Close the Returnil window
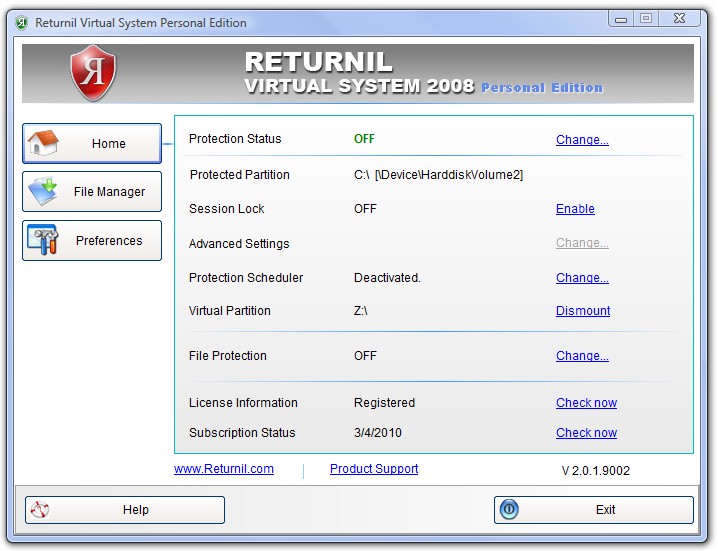 679,18
